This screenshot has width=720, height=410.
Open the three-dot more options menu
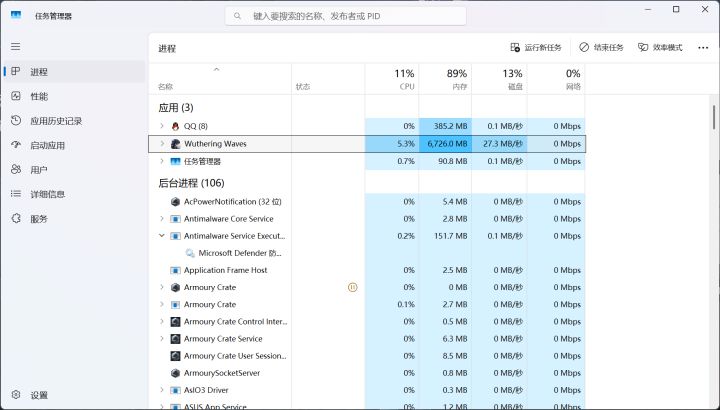703,48
